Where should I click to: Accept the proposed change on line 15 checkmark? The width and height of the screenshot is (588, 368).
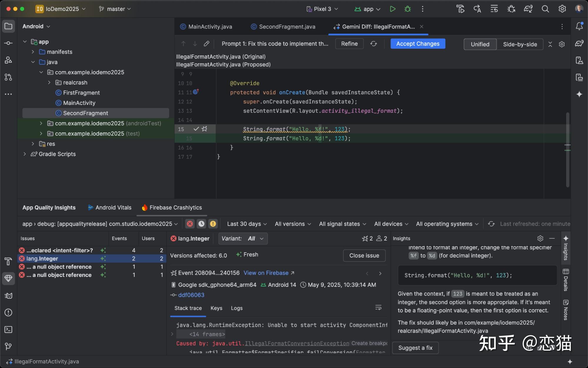196,129
